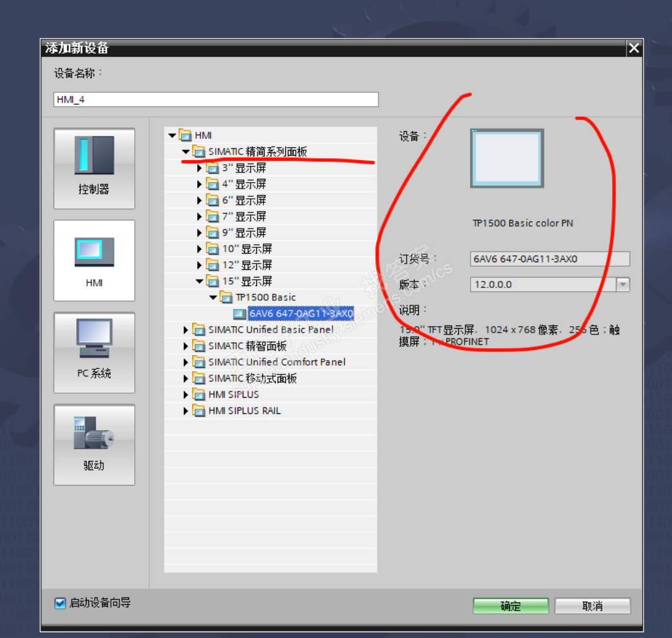Expand the 7" 显示屏 node
672x638 pixels.
(199, 216)
